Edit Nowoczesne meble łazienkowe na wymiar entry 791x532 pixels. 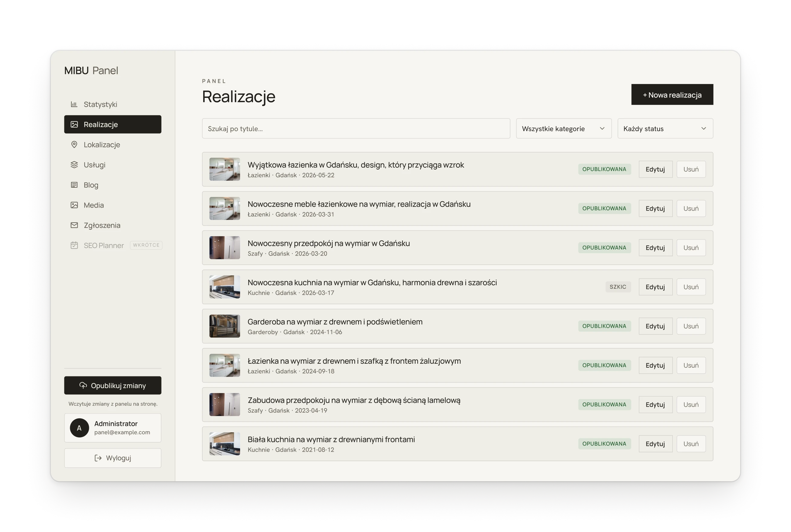point(655,208)
